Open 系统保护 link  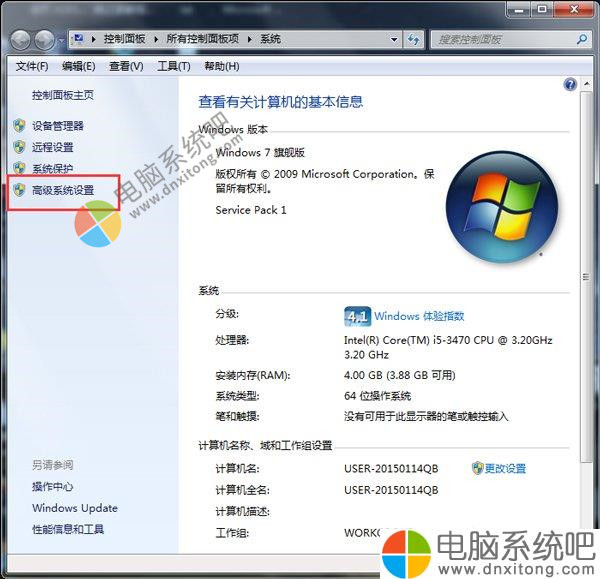(x=52, y=169)
